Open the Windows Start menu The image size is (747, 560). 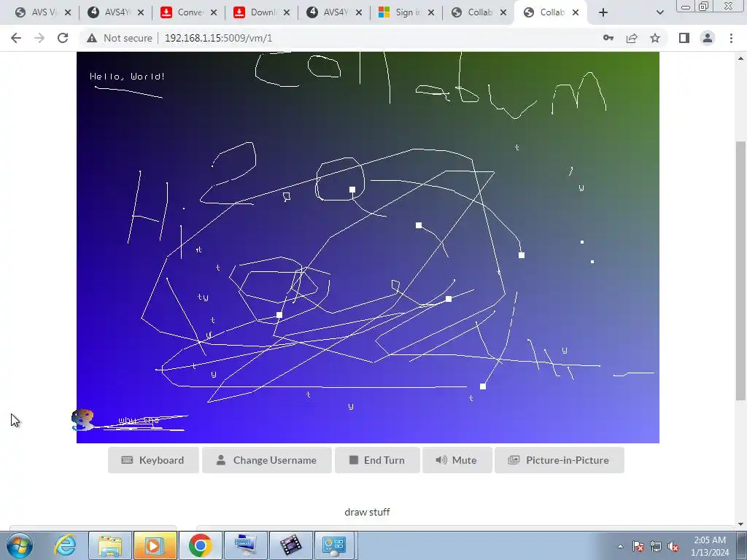click(20, 545)
